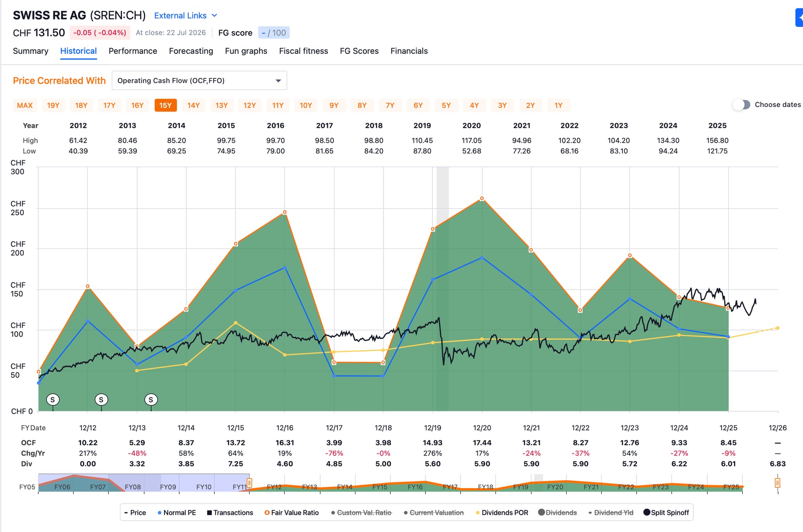803x532 pixels.
Task: Click the blue partially hidden button at top right
Action: [799, 18]
